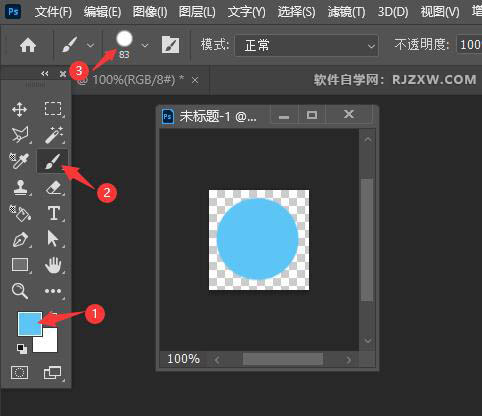This screenshot has height=416, width=482.
Task: Select the Magic Wand tool
Action: [54, 135]
